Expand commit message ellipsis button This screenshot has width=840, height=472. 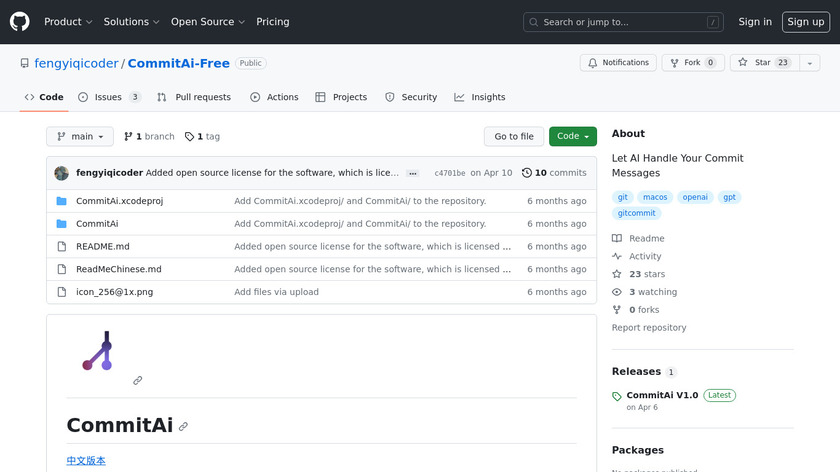click(x=412, y=173)
